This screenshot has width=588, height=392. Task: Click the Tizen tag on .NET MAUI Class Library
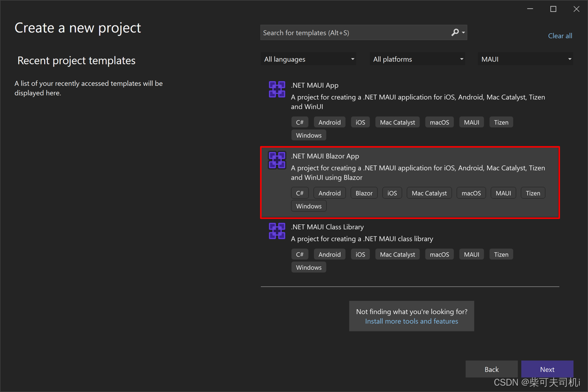coord(501,254)
